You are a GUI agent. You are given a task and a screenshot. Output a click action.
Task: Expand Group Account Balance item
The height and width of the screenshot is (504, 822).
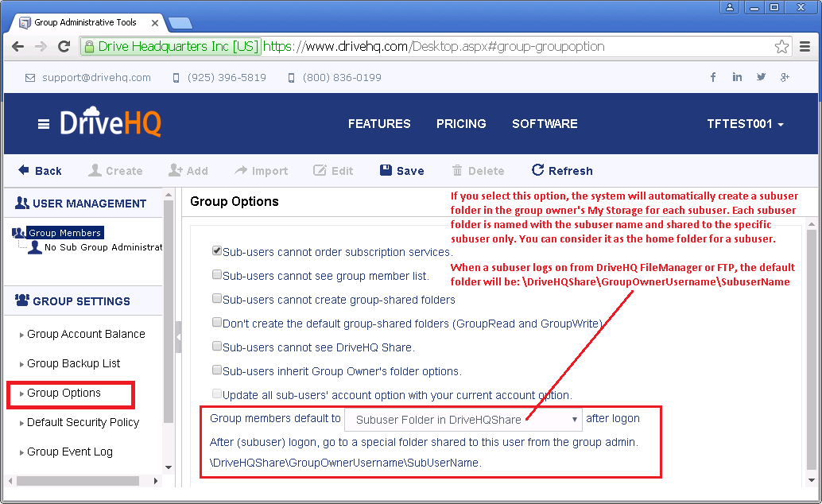click(86, 334)
